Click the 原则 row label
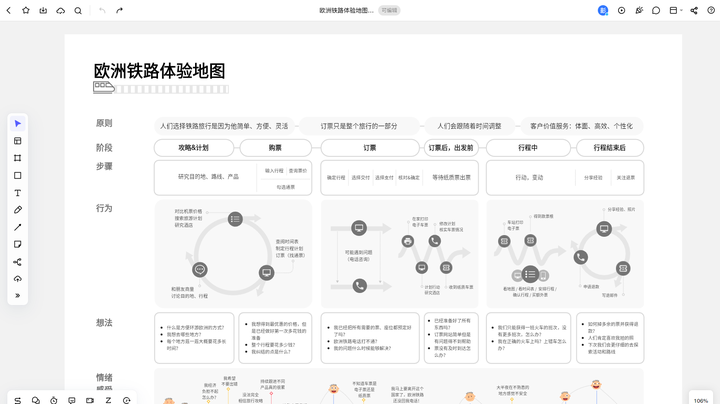720x404 pixels. tap(104, 123)
